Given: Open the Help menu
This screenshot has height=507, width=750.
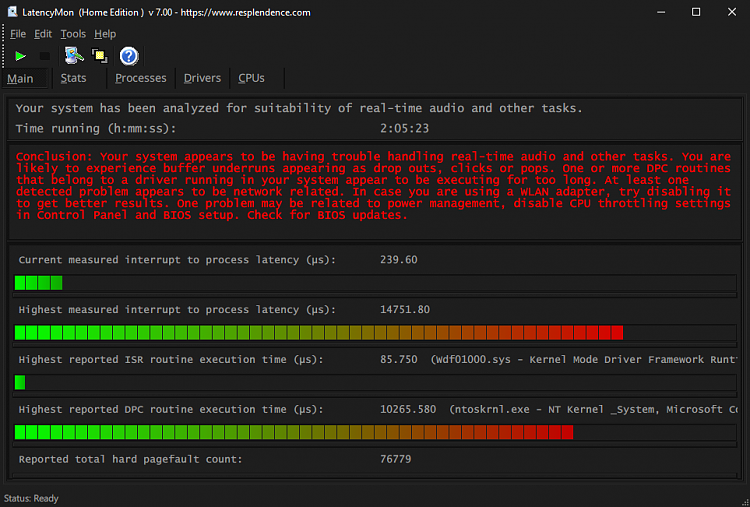Looking at the screenshot, I should (x=105, y=34).
